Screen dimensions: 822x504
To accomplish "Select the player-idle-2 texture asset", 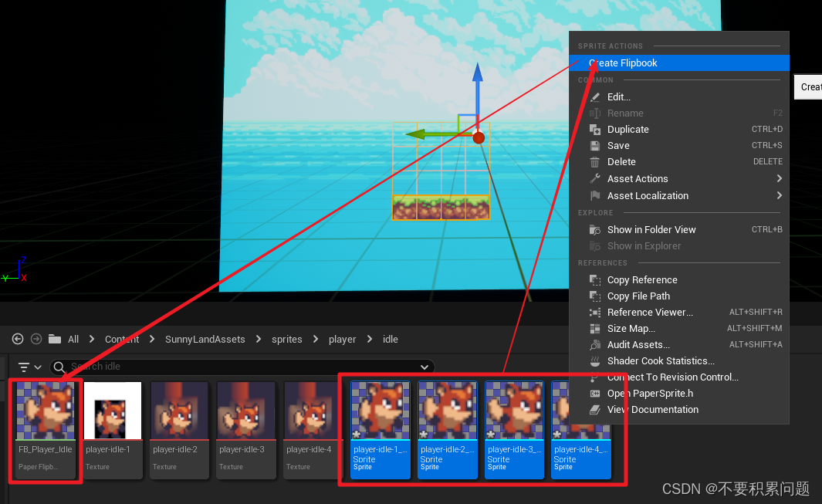I will point(180,430).
